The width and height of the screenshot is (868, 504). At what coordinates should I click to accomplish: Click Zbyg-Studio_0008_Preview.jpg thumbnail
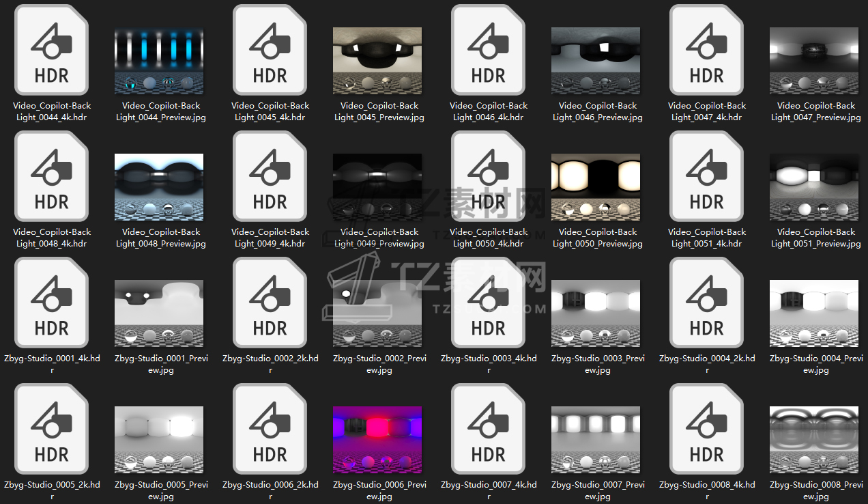click(x=814, y=440)
